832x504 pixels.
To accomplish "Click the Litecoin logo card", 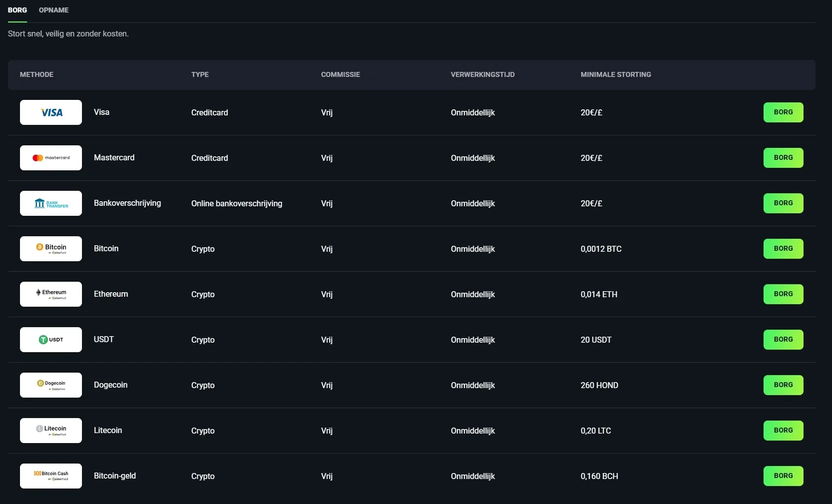I will 51,431.
